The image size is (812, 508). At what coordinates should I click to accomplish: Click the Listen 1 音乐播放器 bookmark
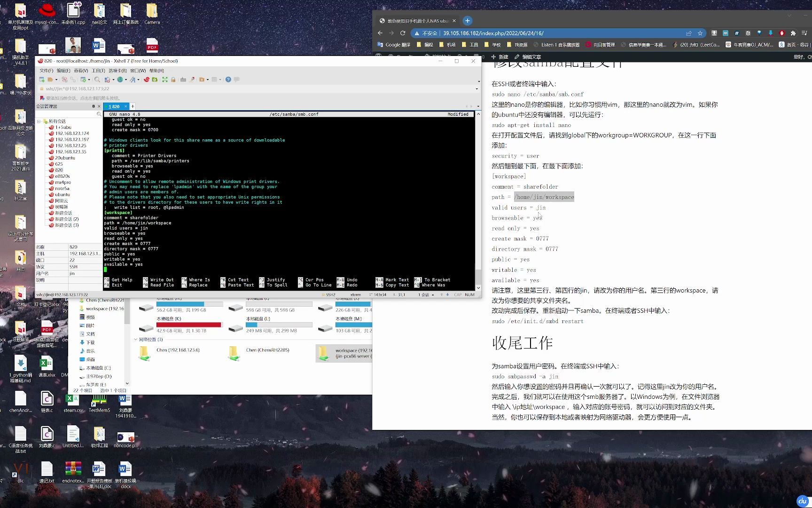tap(556, 45)
